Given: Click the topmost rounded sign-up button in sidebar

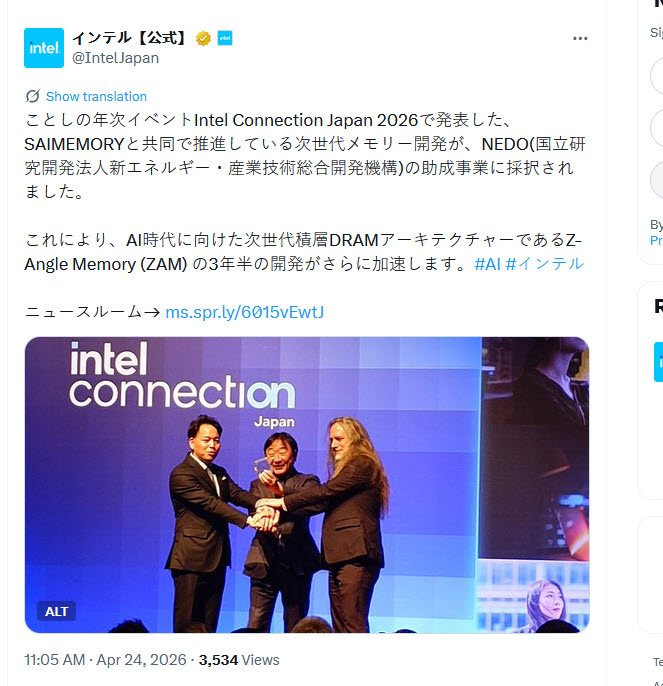Looking at the screenshot, I should tap(656, 76).
